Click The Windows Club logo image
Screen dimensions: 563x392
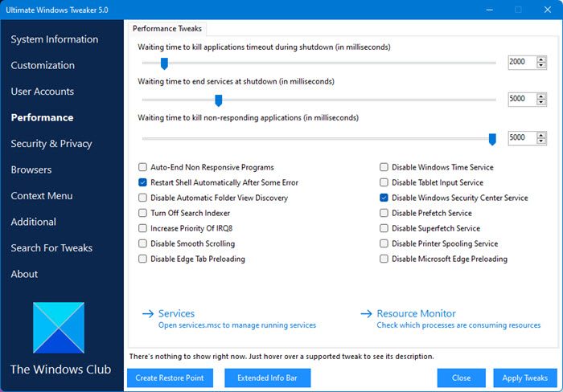(x=59, y=328)
